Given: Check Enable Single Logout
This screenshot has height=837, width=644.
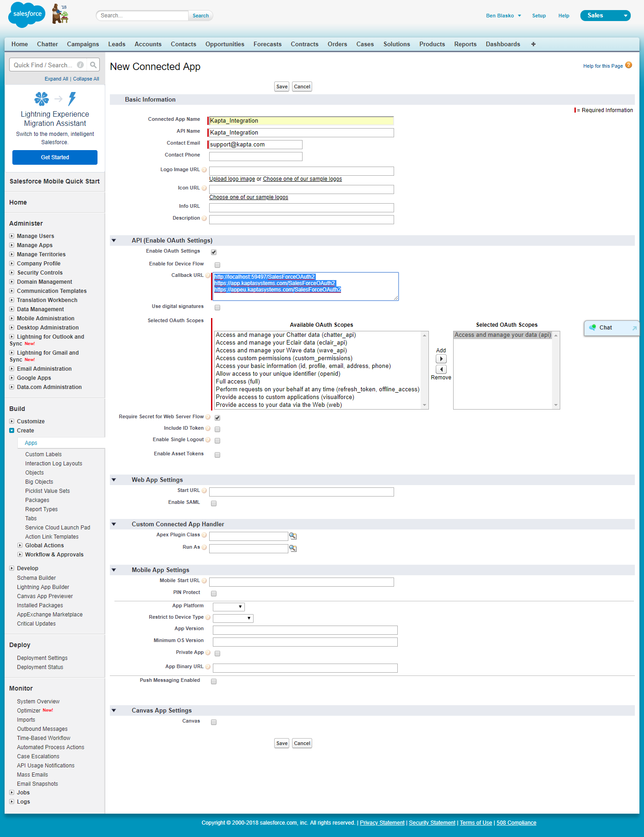Looking at the screenshot, I should tap(217, 441).
